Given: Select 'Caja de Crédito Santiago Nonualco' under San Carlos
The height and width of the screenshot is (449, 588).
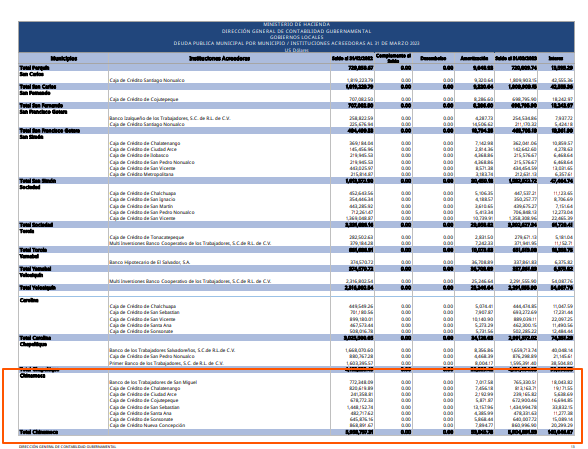Looking at the screenshot, I should 147,80.
